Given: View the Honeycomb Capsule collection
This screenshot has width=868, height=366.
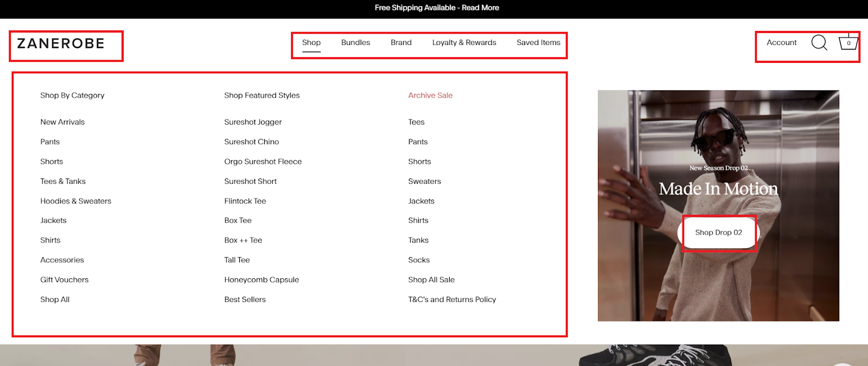Looking at the screenshot, I should pyautogui.click(x=261, y=280).
